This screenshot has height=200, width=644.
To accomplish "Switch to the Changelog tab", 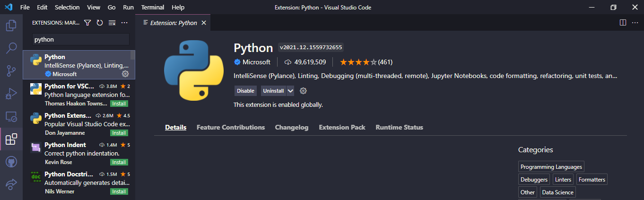I will (292, 127).
